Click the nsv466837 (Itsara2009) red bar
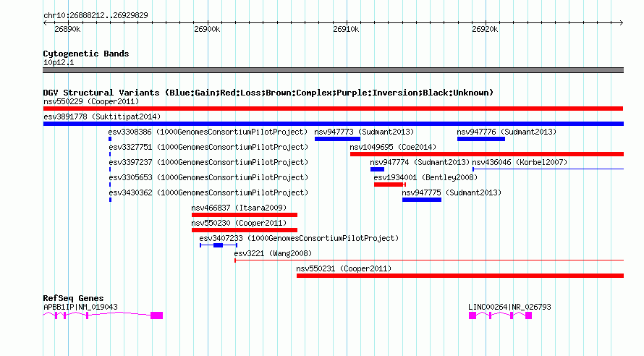This screenshot has width=644, height=356. 245,215
